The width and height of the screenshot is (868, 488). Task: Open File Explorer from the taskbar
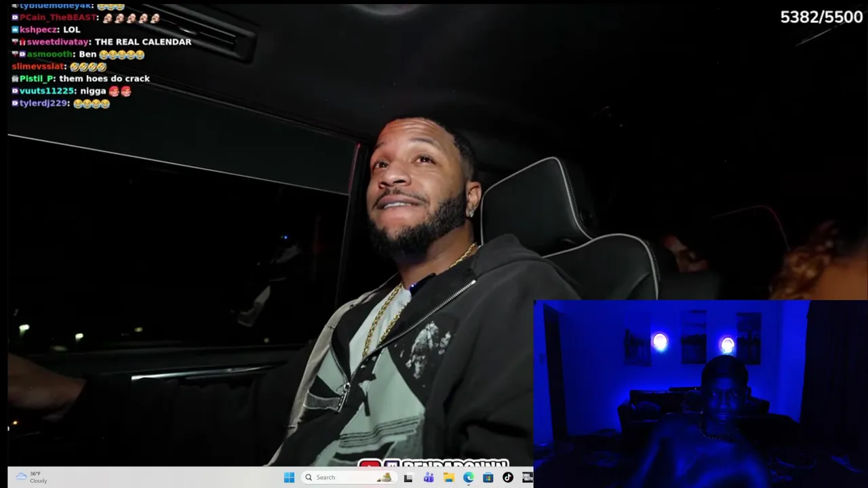click(448, 478)
